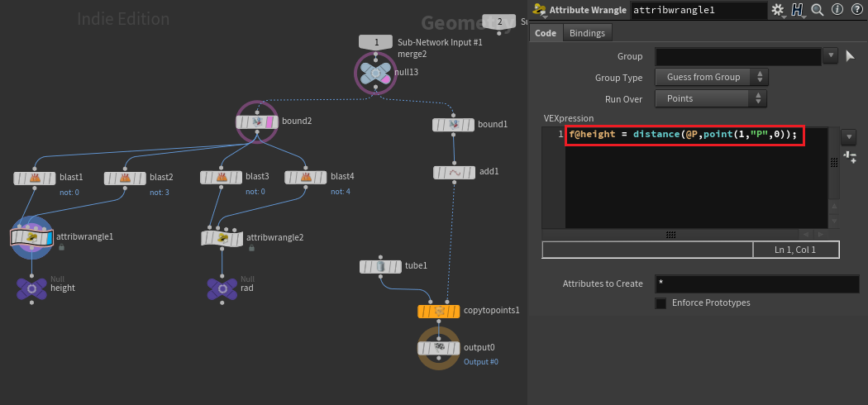Select the blast1 node

pos(35,179)
